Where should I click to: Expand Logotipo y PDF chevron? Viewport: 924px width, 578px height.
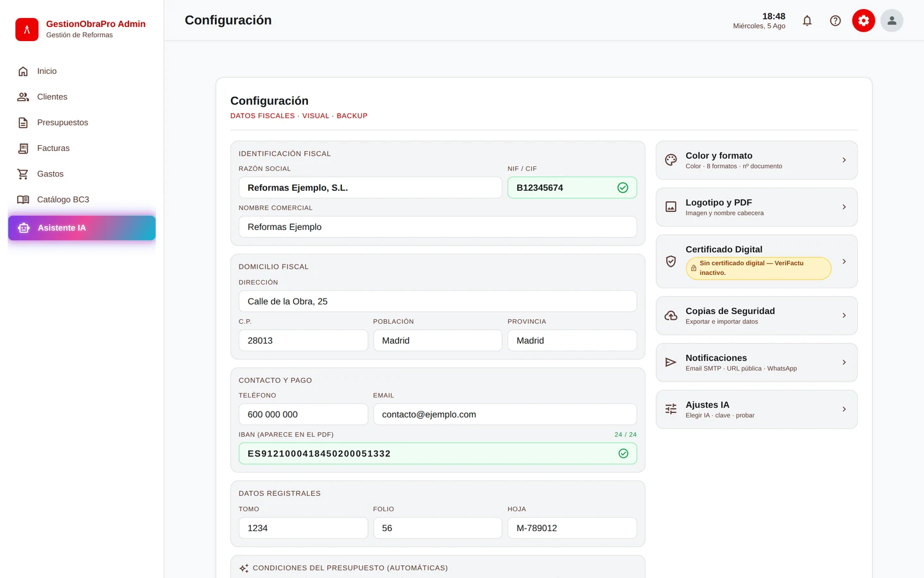[844, 207]
